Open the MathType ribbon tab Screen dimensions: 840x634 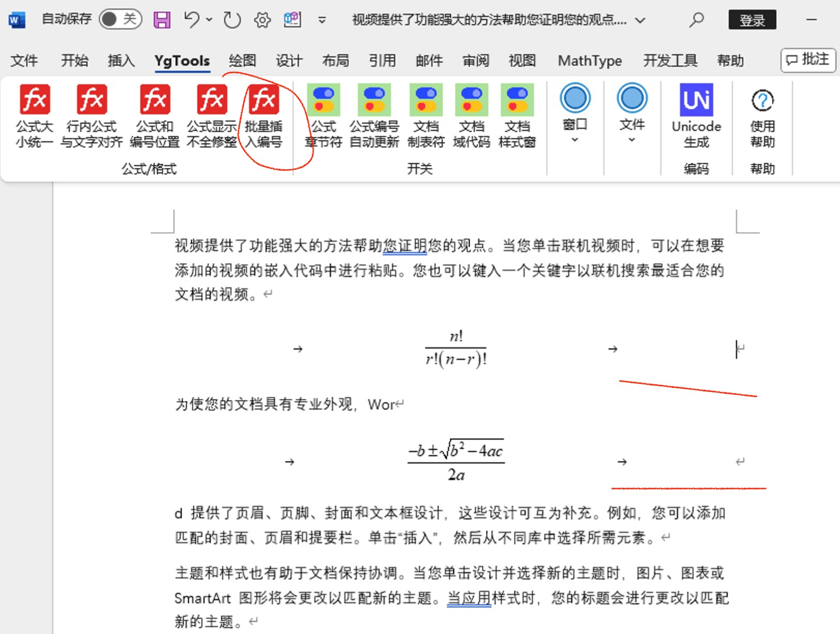590,61
